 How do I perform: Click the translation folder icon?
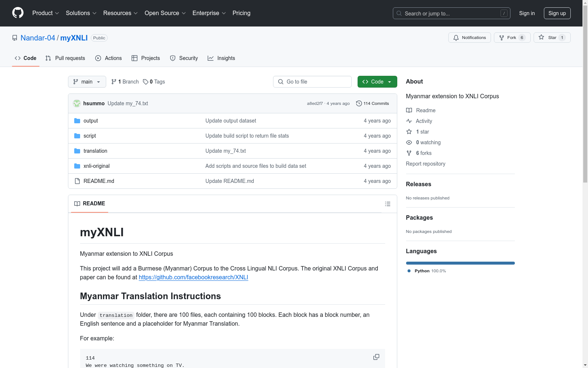[77, 151]
